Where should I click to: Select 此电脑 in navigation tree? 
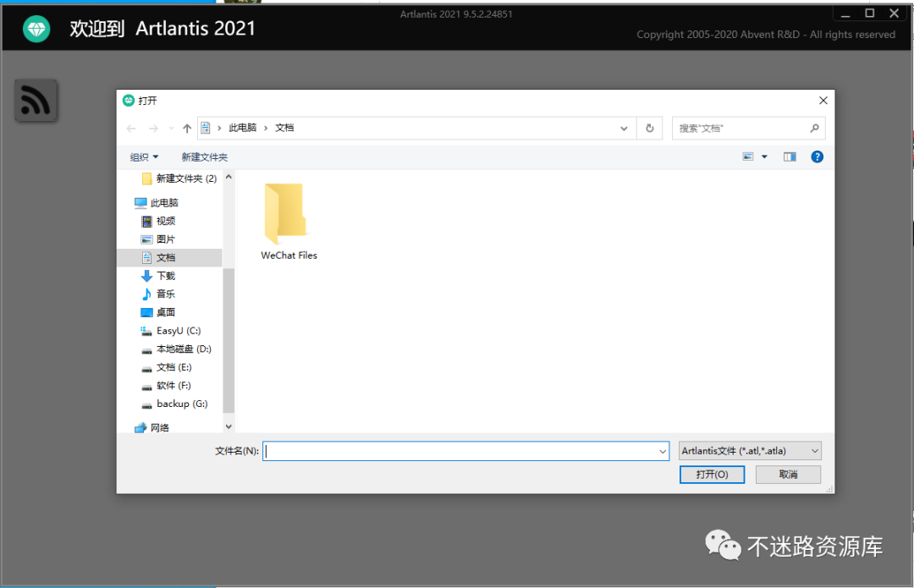coord(157,203)
